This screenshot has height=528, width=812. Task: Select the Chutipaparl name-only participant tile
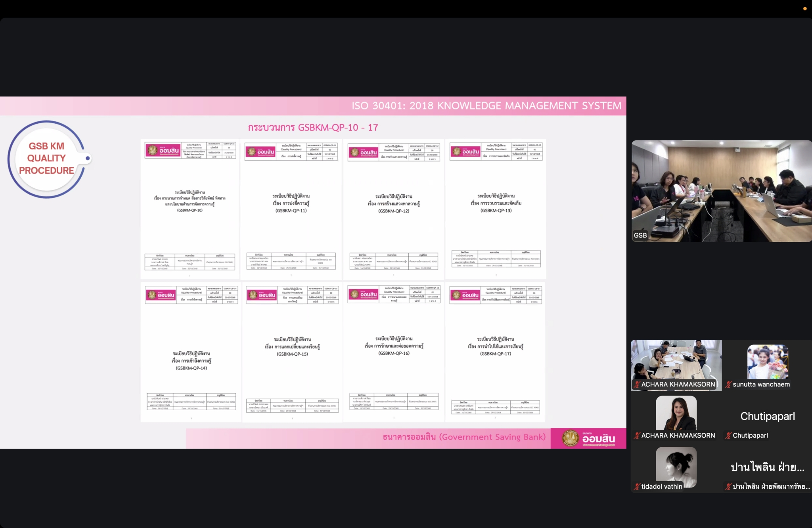click(x=767, y=416)
